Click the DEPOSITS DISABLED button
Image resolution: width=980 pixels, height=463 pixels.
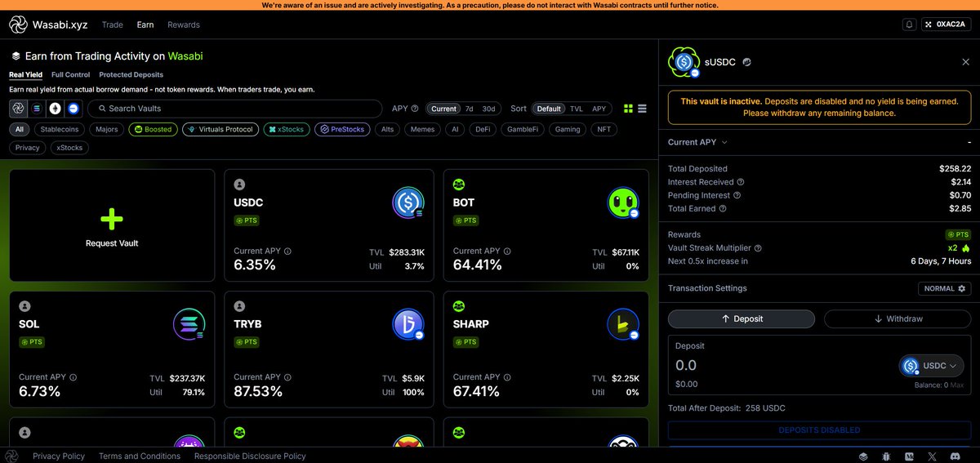[x=819, y=430]
